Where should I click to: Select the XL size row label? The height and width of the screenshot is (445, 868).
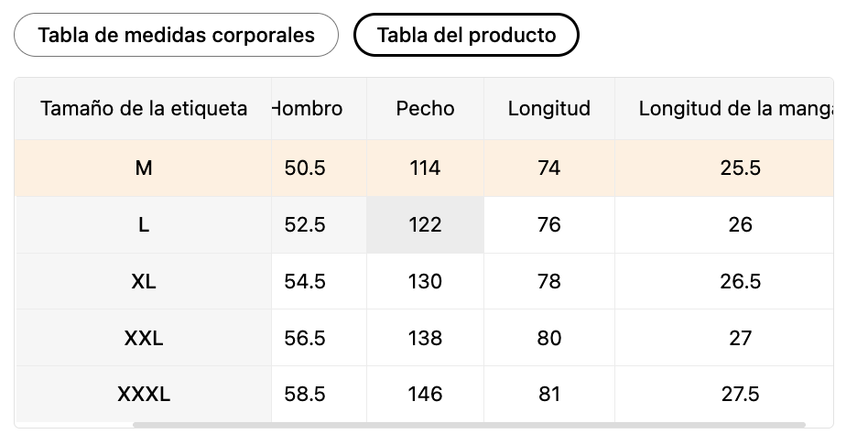point(144,281)
